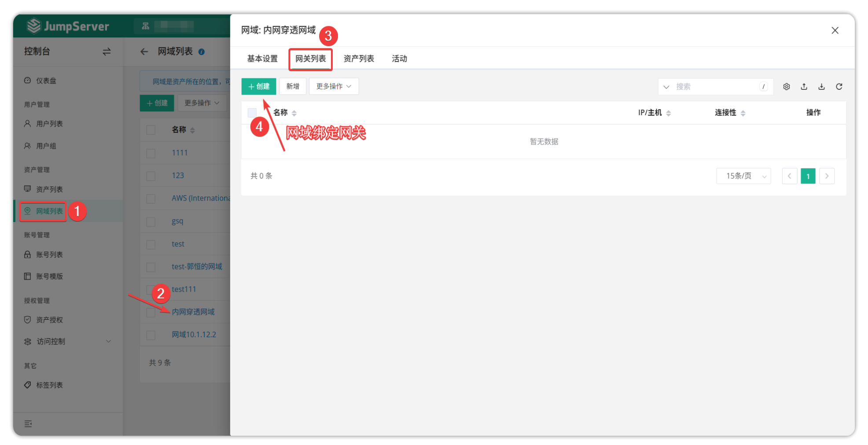The image size is (868, 445).
Task: Click the export download icon
Action: point(821,87)
